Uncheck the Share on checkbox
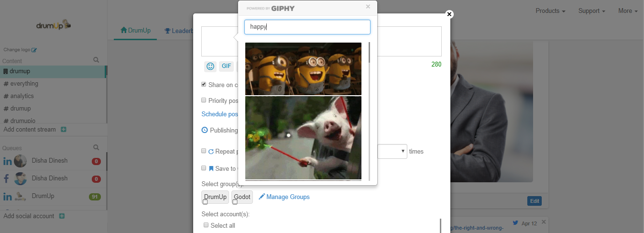Viewport: 644px width, 233px height. pos(204,85)
